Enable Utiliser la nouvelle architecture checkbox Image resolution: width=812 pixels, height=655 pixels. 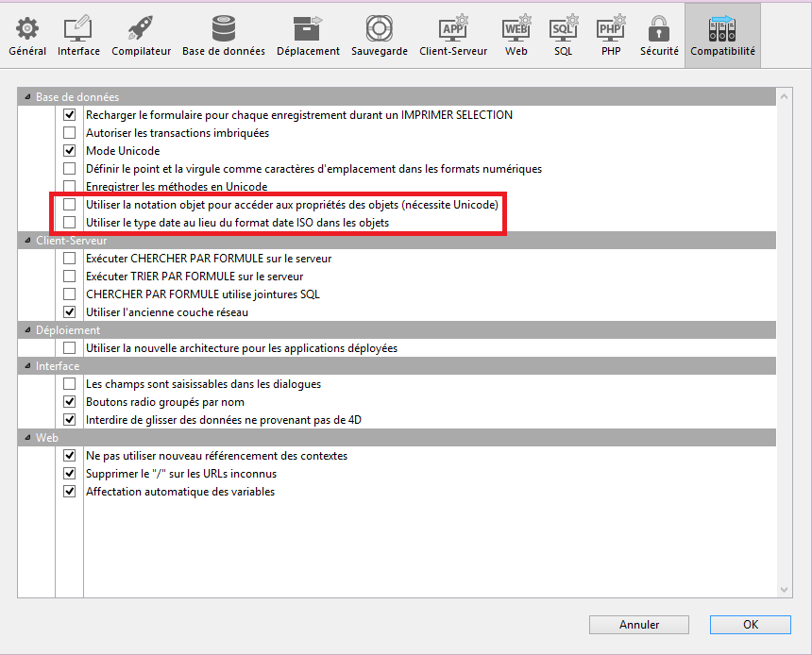pyautogui.click(x=69, y=348)
